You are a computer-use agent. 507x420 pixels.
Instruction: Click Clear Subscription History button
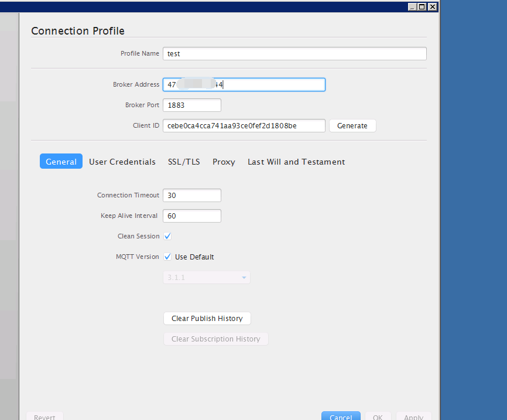215,339
